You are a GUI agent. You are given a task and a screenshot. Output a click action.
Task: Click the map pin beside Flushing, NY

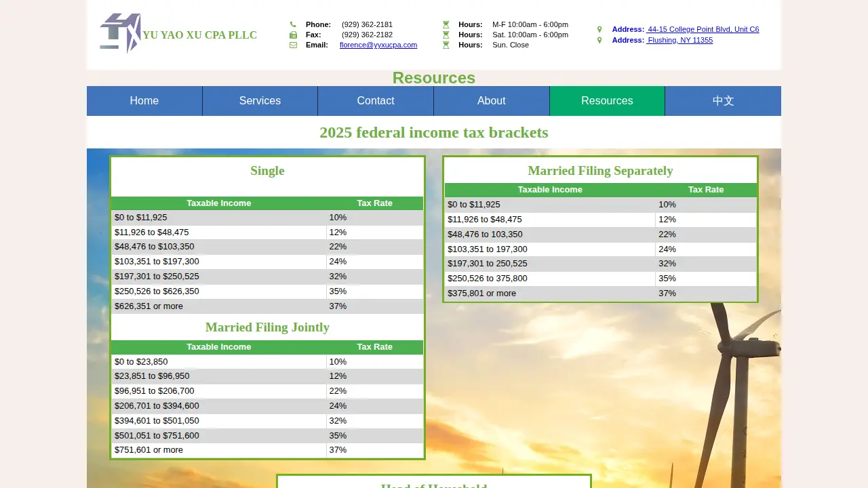point(599,40)
